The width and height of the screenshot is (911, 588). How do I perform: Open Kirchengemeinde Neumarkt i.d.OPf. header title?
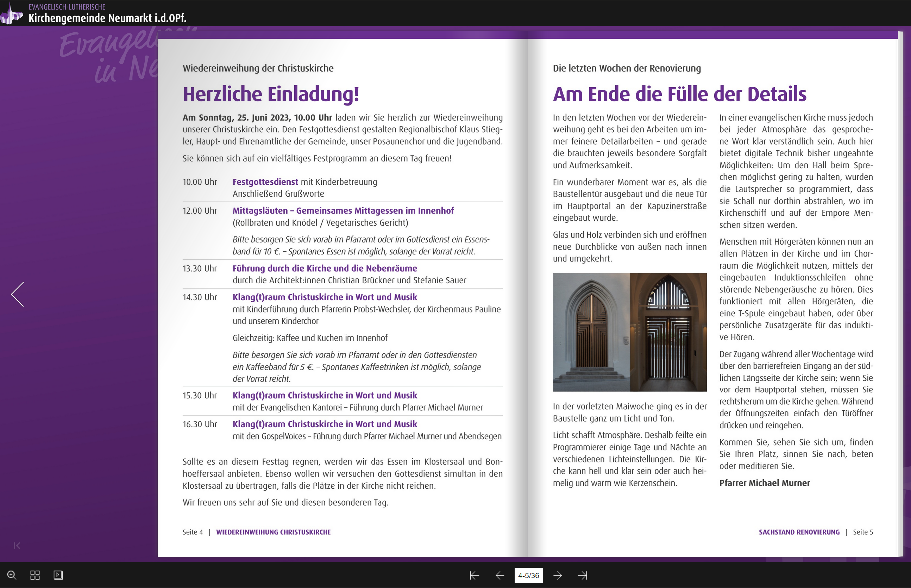107,18
